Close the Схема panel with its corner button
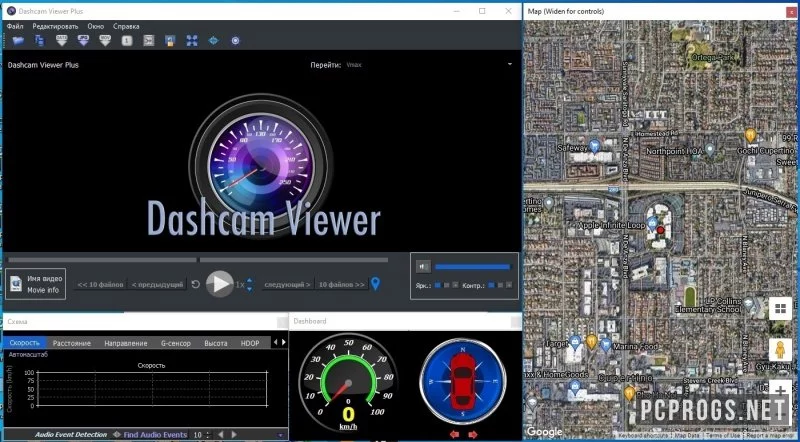The image size is (800, 442). coord(282,322)
